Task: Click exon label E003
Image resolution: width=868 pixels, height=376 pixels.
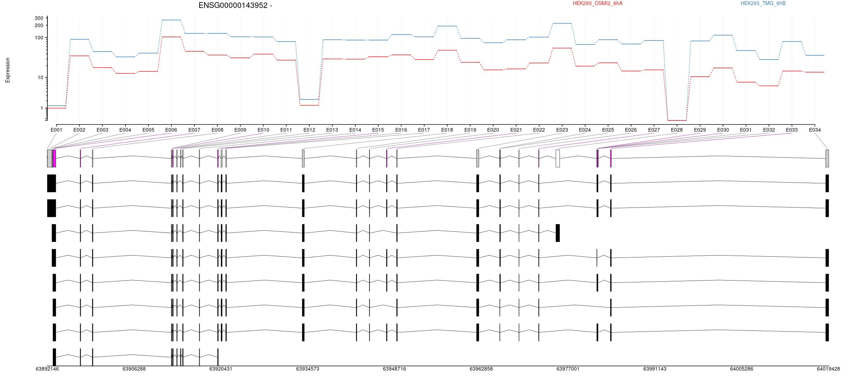Action: 102,130
